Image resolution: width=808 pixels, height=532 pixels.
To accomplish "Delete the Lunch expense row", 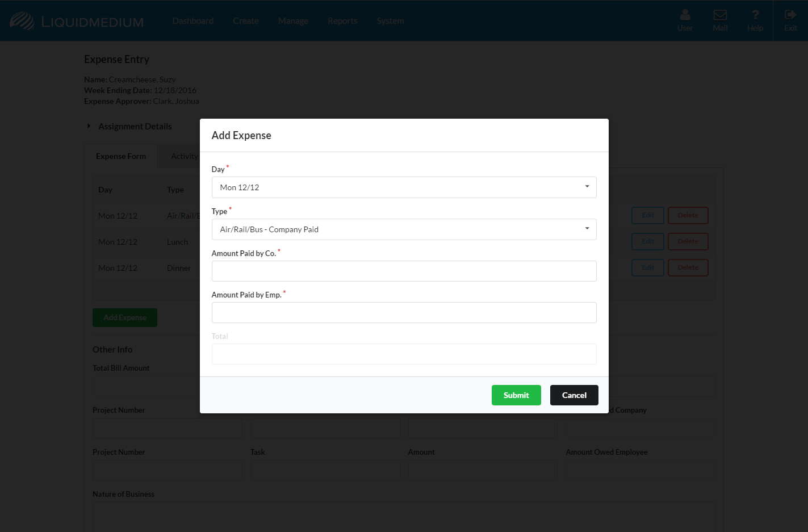I will (x=688, y=242).
